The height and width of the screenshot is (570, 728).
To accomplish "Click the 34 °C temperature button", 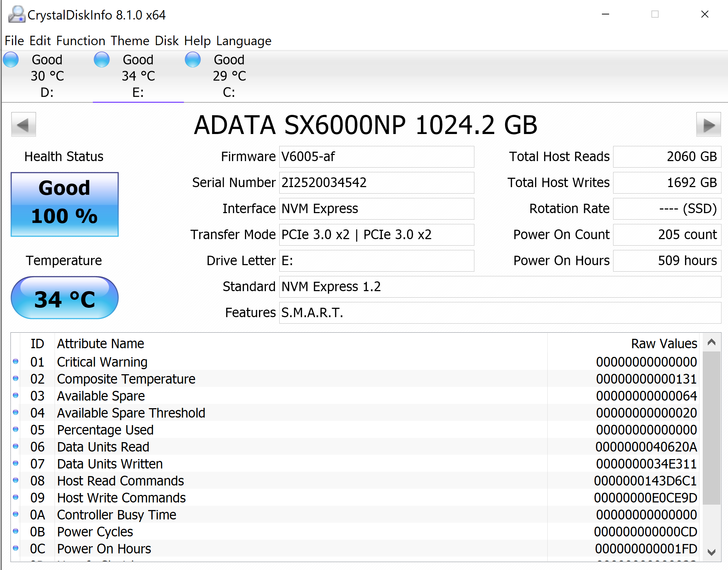I will (65, 298).
